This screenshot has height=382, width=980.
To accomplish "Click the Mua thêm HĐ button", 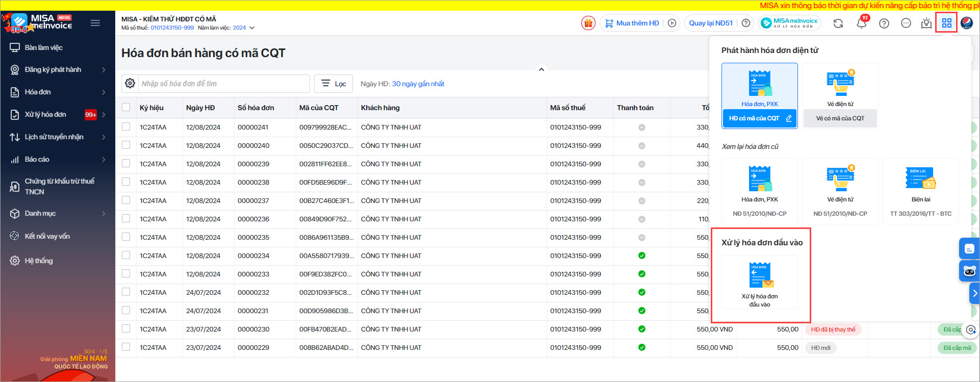I will (x=632, y=23).
